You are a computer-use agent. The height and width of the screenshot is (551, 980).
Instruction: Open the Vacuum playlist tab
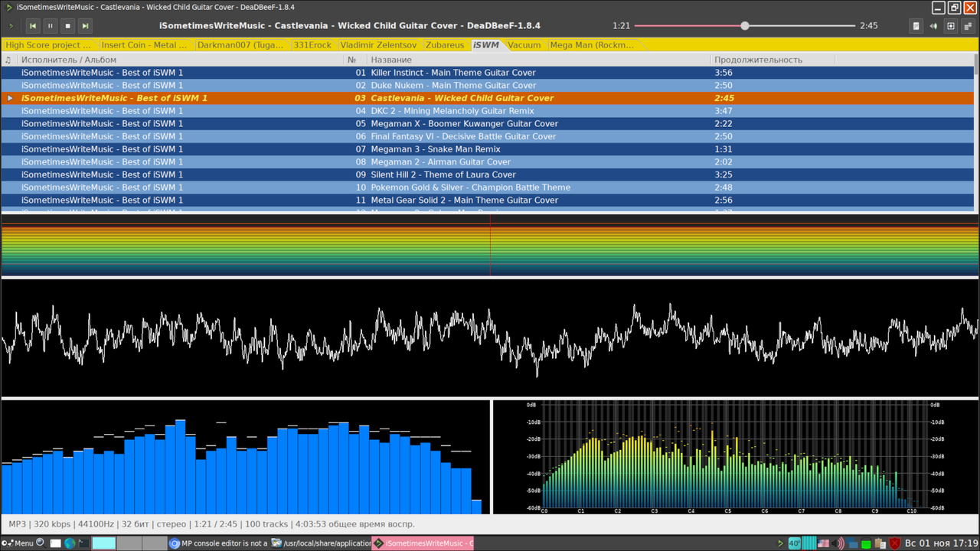tap(524, 45)
